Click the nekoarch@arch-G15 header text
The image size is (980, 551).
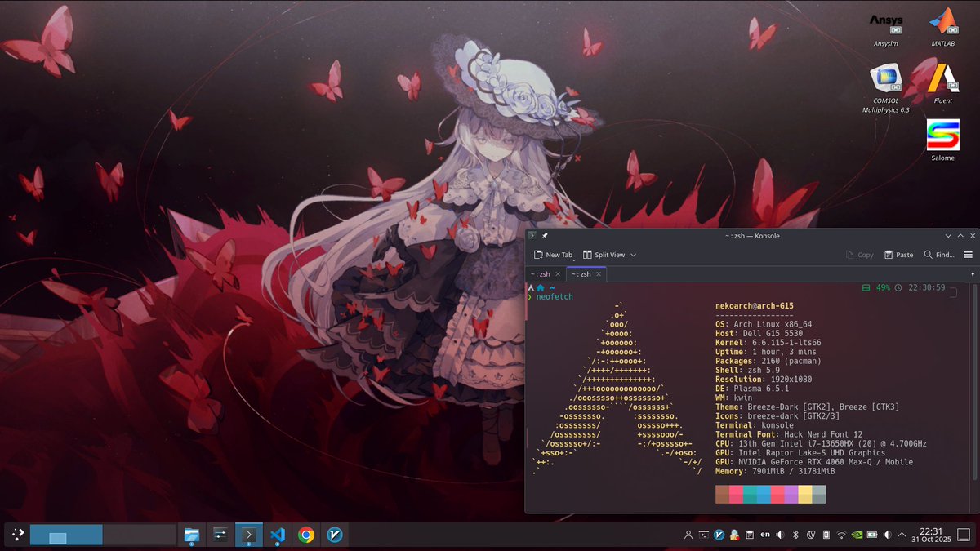756,305
